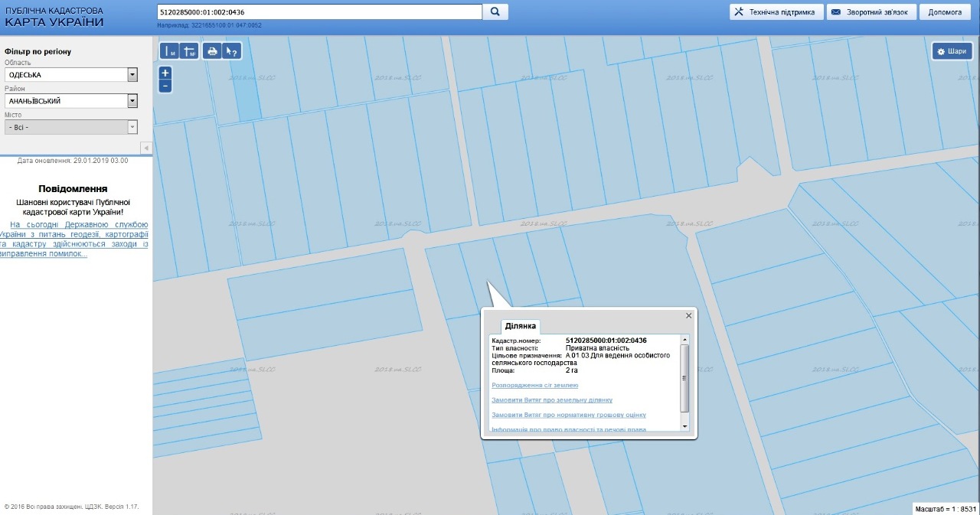Select the area measurement tool

point(189,51)
